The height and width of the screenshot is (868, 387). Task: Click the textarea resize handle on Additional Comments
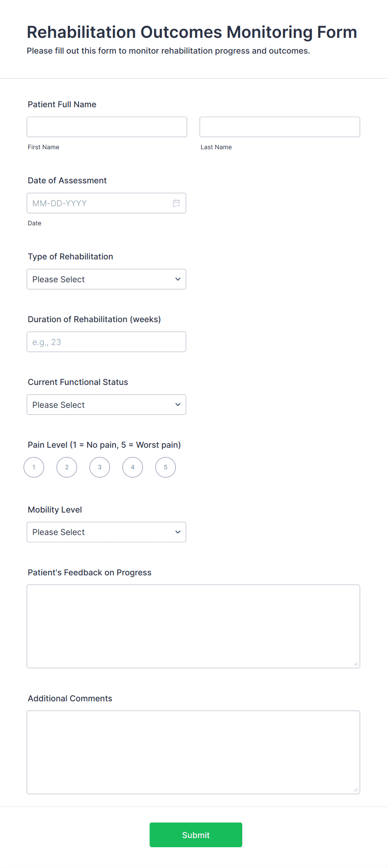tap(357, 790)
